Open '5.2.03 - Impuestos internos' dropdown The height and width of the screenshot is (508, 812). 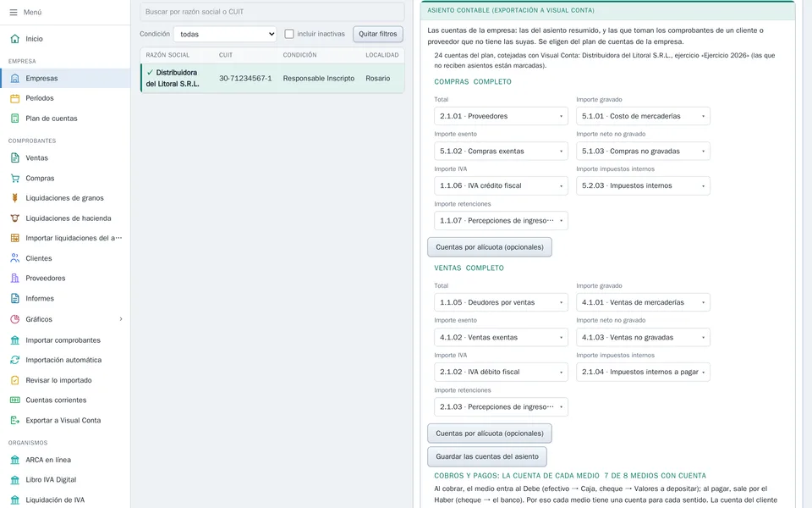coord(643,185)
